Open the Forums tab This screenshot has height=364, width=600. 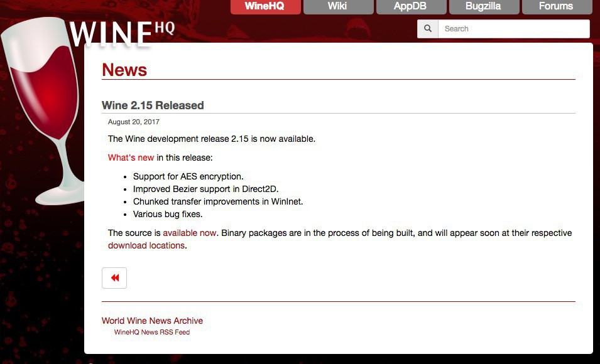tap(557, 6)
